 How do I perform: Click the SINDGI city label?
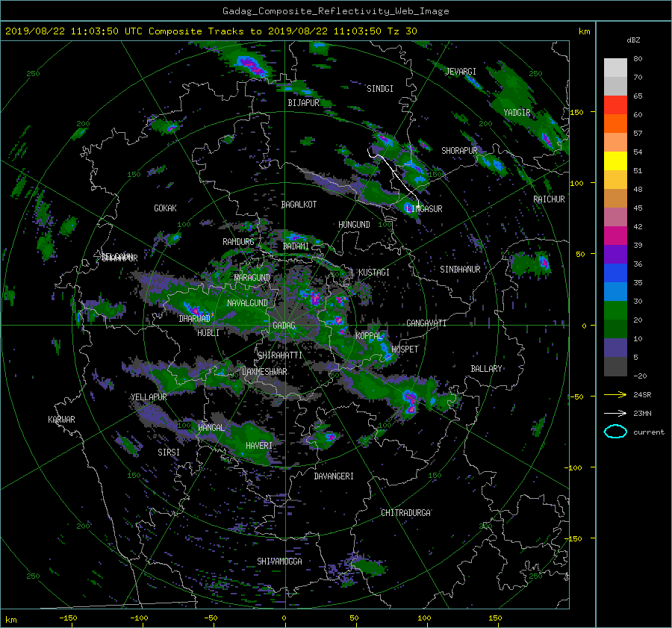click(x=380, y=89)
